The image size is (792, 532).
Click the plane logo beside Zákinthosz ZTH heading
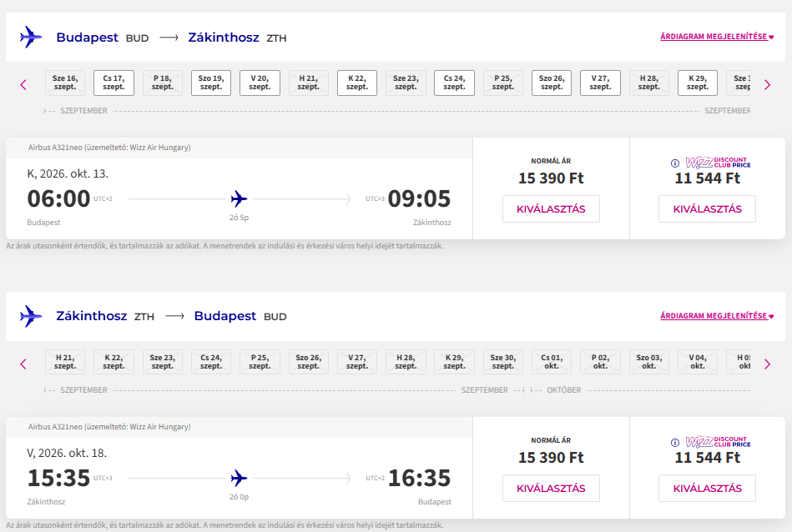tap(31, 316)
